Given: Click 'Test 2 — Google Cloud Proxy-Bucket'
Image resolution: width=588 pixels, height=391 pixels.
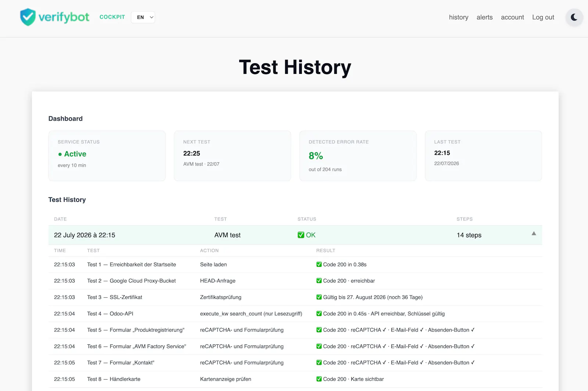Looking at the screenshot, I should tap(132, 281).
